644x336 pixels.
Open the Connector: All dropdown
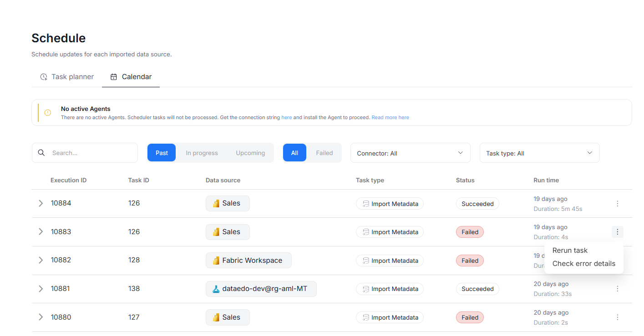click(x=410, y=153)
